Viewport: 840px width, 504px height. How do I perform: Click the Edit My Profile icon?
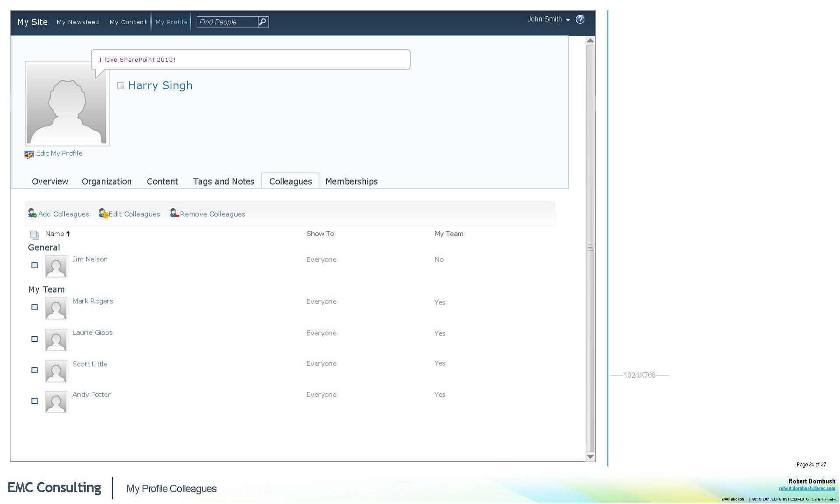click(x=29, y=154)
